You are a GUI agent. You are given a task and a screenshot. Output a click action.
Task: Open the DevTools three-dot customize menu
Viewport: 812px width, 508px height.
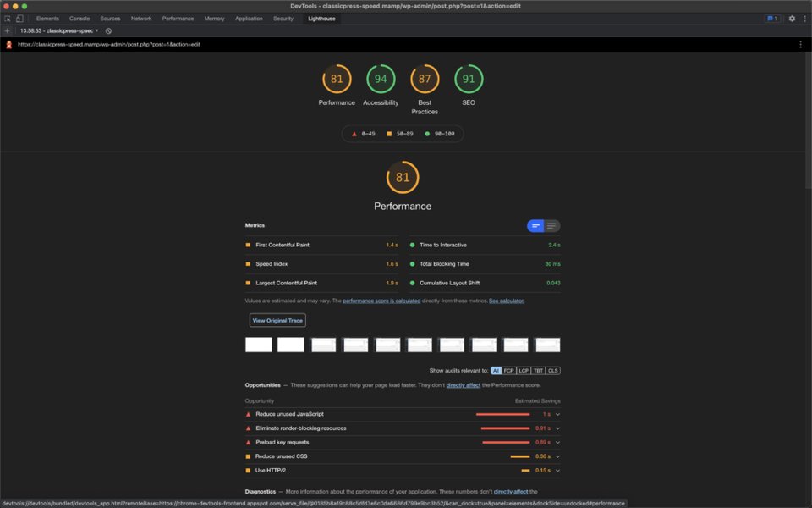804,19
